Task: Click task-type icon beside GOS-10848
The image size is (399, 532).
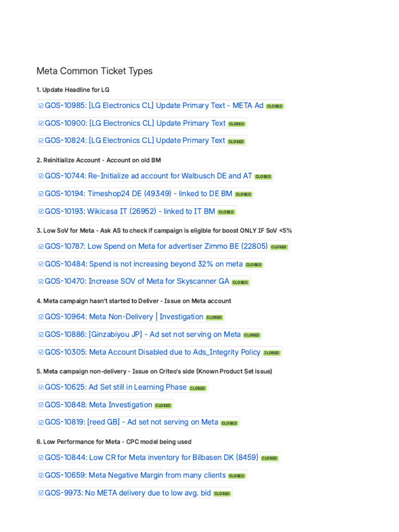Action: 41,404
